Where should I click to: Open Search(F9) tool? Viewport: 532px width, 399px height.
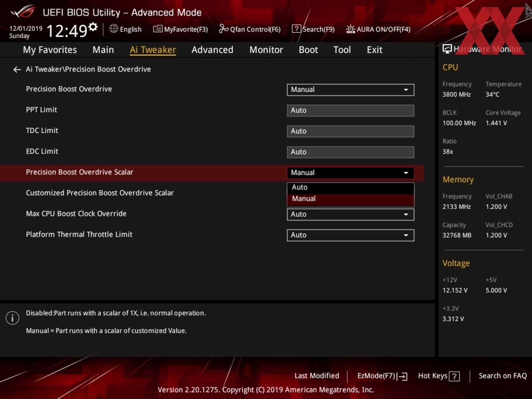click(x=313, y=29)
